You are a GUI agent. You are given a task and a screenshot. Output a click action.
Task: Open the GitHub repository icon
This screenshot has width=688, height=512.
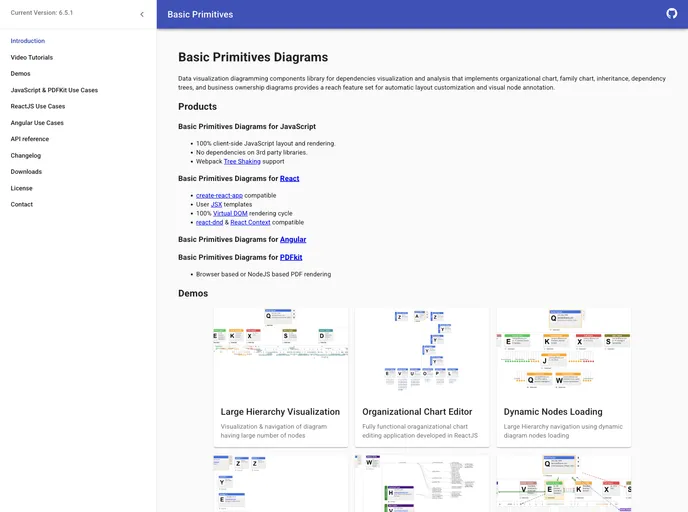(671, 14)
